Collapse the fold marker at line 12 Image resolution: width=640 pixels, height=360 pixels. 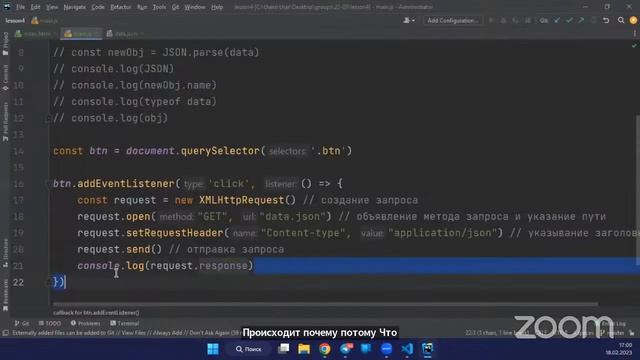tap(48, 118)
